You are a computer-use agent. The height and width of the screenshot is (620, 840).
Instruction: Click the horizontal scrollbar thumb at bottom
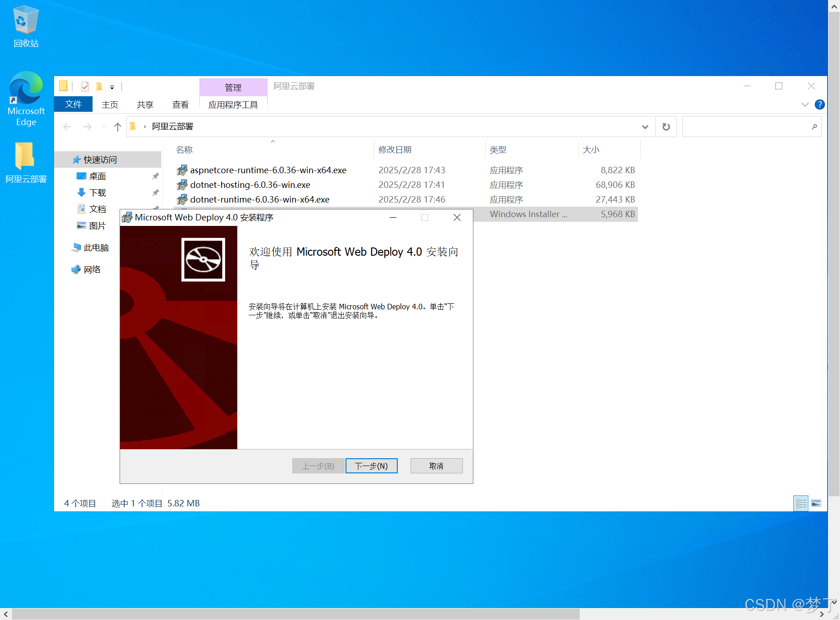pos(296,614)
